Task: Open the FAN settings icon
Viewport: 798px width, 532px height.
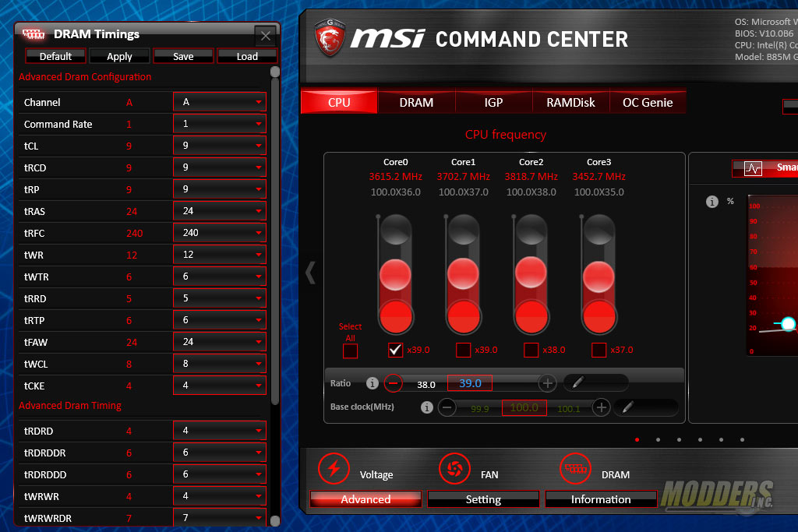Action: coord(454,468)
